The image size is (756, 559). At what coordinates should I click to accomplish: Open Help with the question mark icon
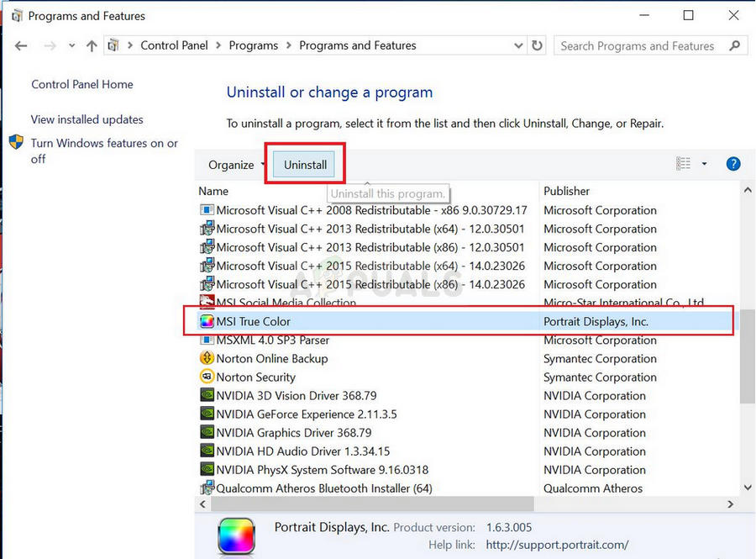(x=732, y=164)
